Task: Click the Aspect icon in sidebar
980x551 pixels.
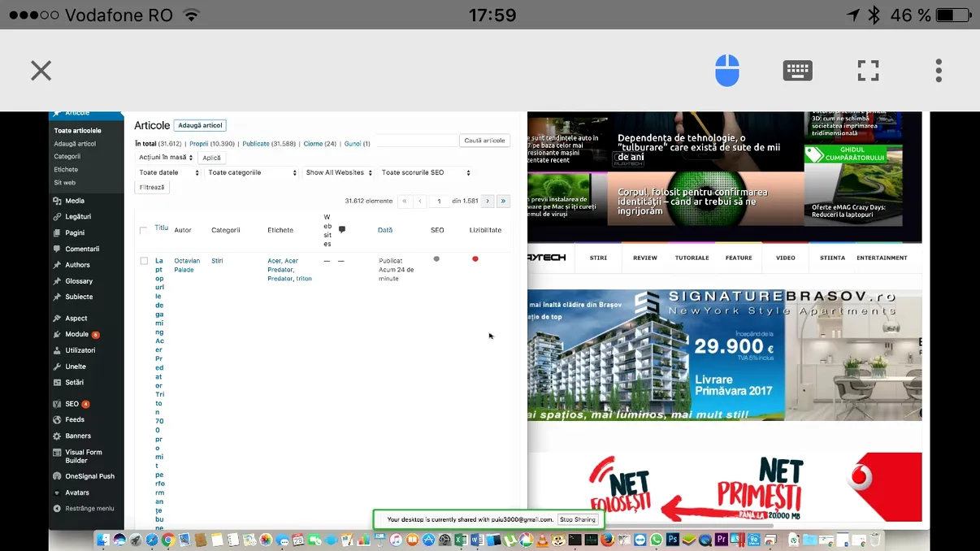Action: tap(57, 319)
